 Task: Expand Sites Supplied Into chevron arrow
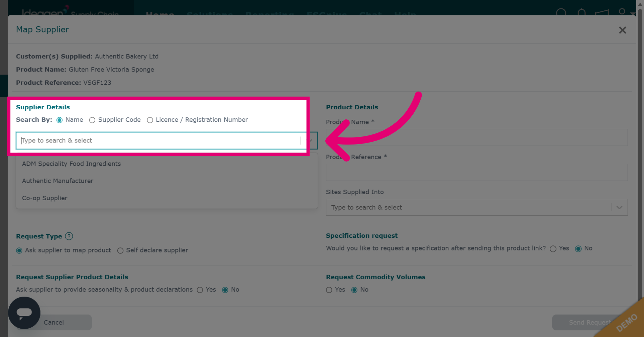click(619, 208)
